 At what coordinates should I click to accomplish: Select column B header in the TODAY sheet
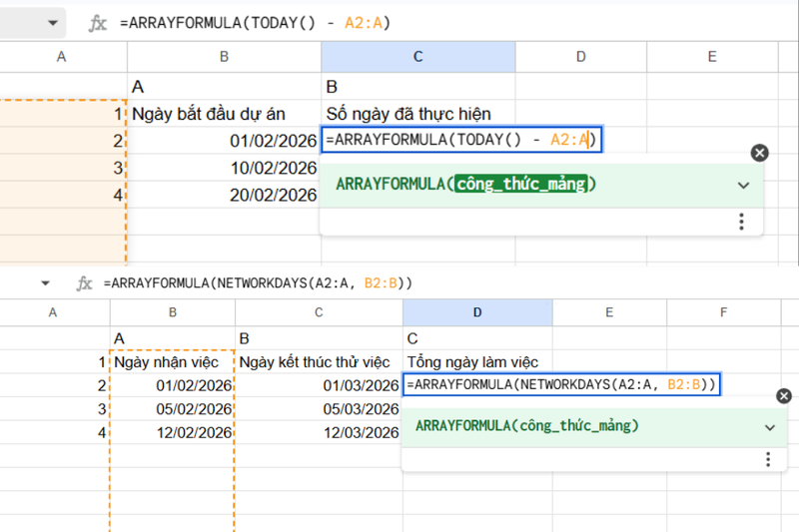point(224,57)
